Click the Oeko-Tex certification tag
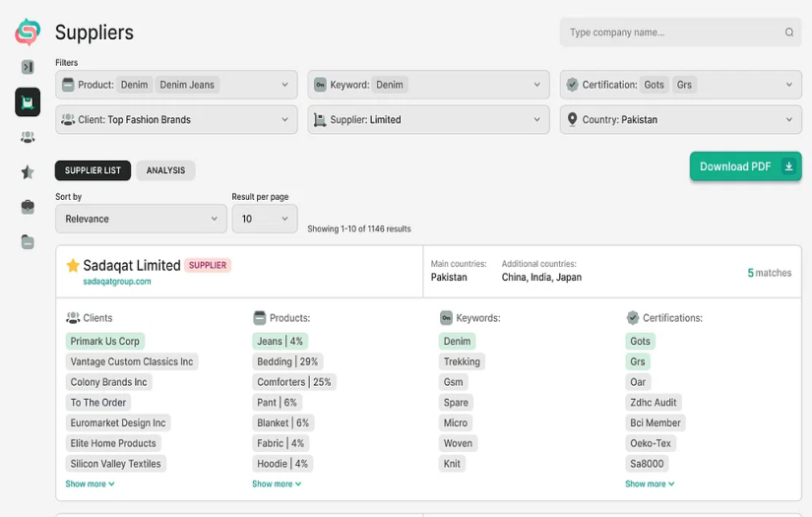Screen dimensions: 812x517 click(x=651, y=443)
